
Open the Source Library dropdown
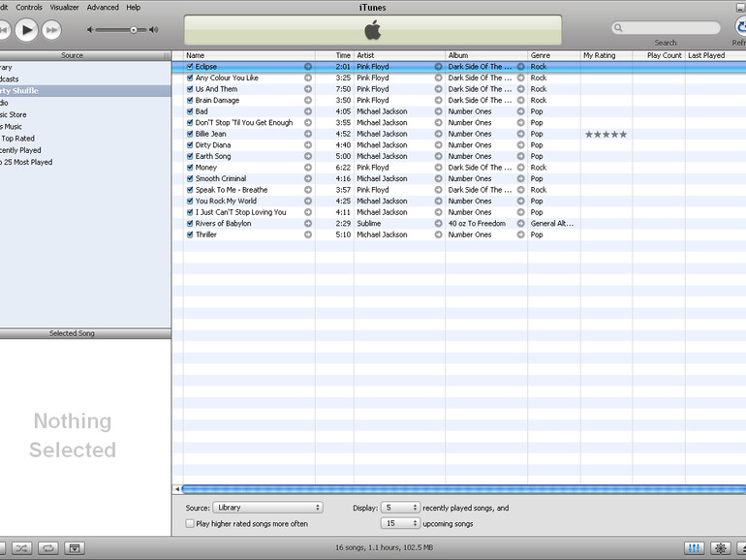[267, 508]
